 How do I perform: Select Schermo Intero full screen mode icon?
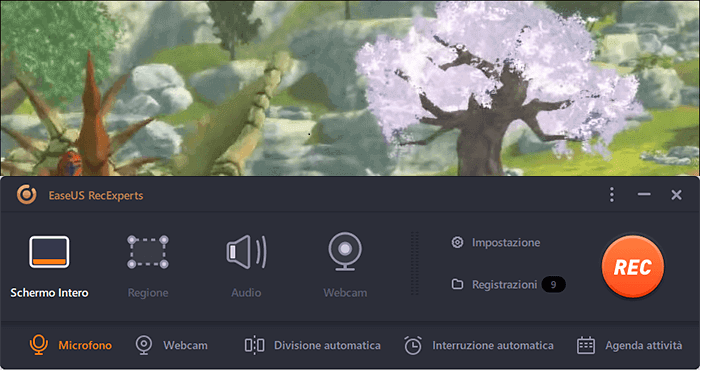point(49,252)
